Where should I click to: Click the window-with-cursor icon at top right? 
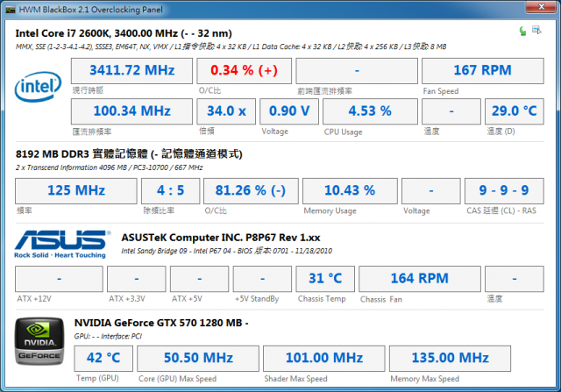pos(536,30)
